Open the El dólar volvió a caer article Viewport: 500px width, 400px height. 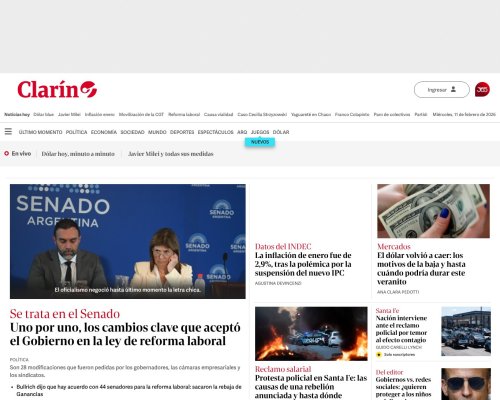point(421,268)
